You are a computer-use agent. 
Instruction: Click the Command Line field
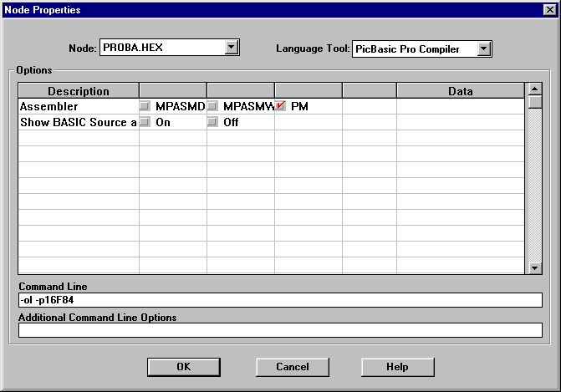point(280,300)
